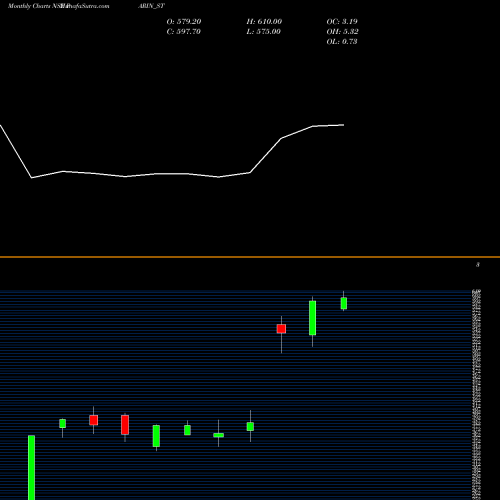500x500 pixels.
Task: Click the OH: 5.32 value
Action: point(342,32)
